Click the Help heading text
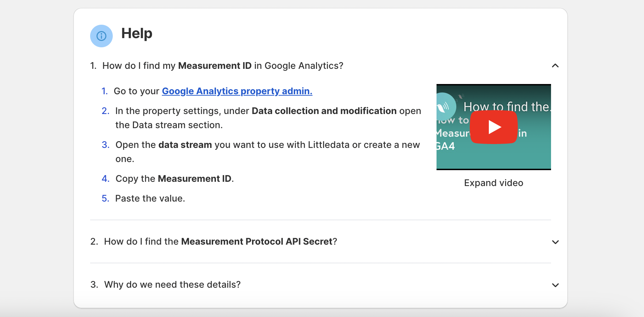 point(137,34)
